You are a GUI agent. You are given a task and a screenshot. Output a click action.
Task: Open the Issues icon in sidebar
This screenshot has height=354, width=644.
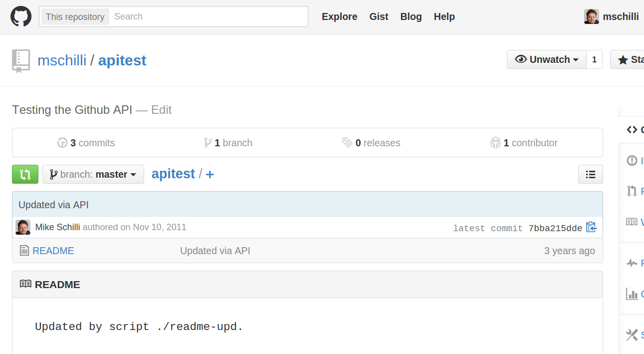pos(632,160)
